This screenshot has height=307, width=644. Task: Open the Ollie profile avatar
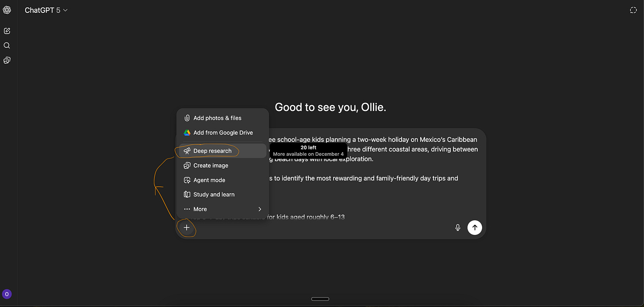pyautogui.click(x=7, y=294)
